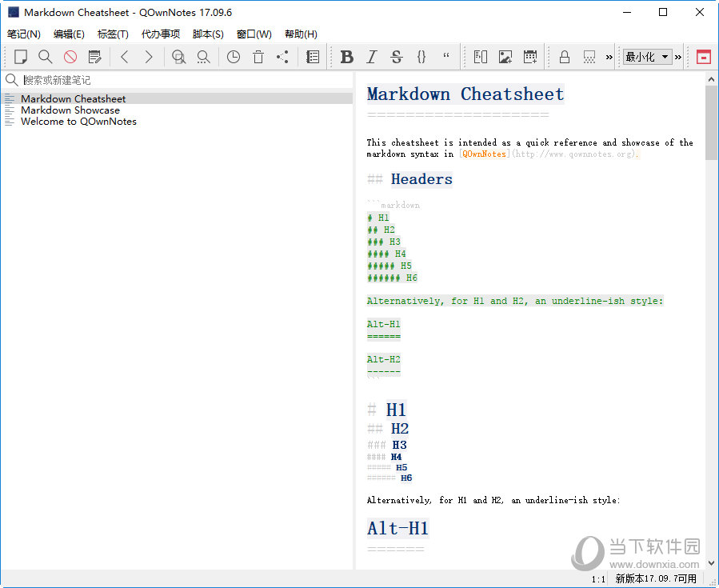Click the green 'Alternatively, for H1 and H2' line
Screen dimensions: 719x588
(x=515, y=301)
